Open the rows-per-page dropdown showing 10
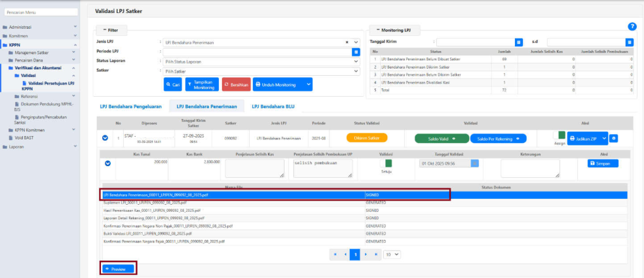644x278 pixels. [392, 254]
